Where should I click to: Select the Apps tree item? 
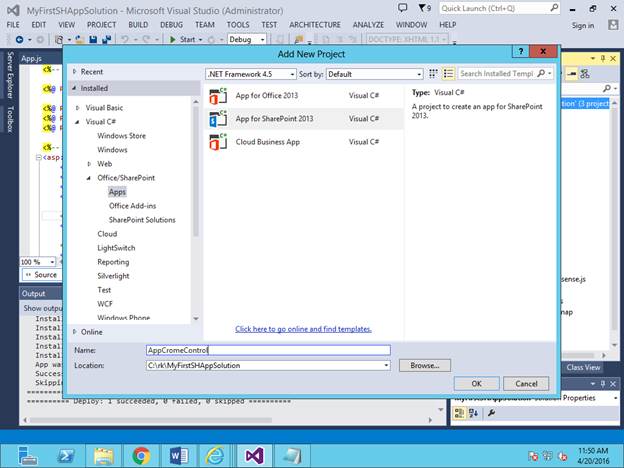117,192
